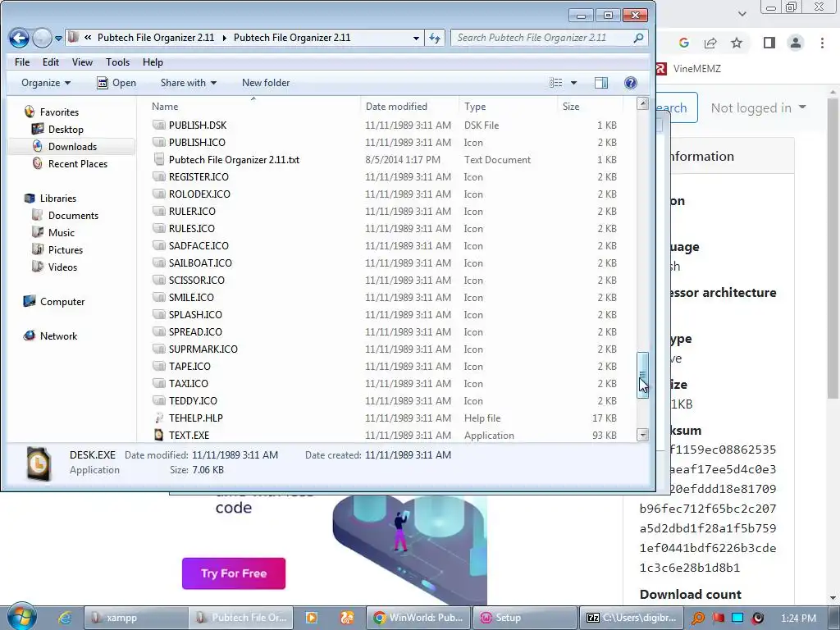Select Network in navigation pane
Screen dimensions: 840x630
click(58, 336)
